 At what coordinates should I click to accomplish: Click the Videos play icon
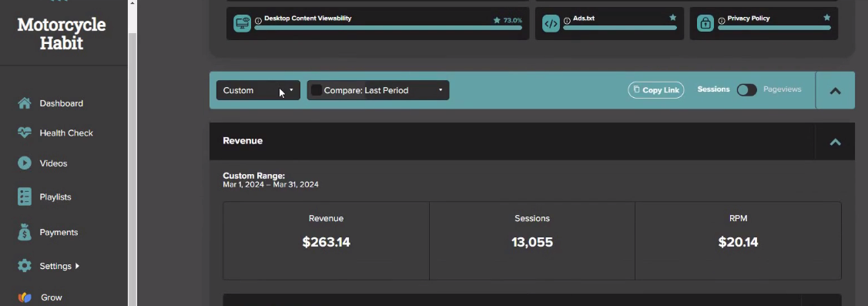pos(25,163)
